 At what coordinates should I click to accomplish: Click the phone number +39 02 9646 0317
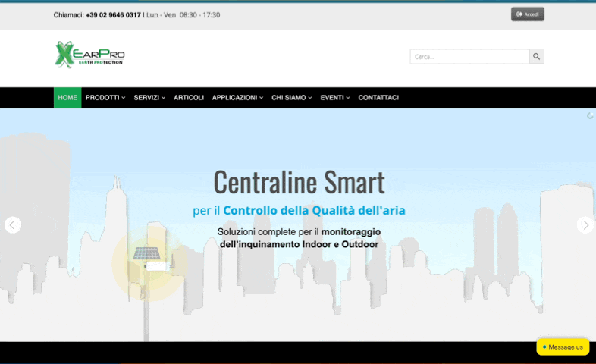(x=113, y=15)
